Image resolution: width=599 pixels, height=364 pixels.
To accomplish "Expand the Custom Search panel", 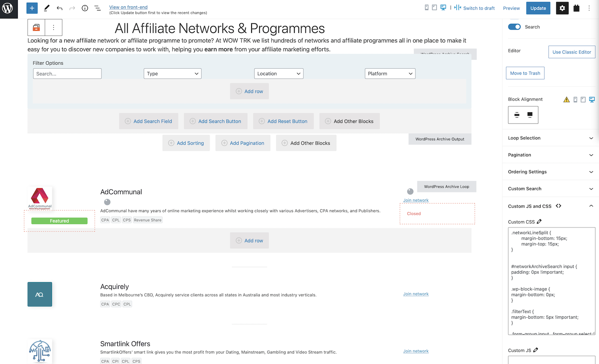I will (550, 189).
